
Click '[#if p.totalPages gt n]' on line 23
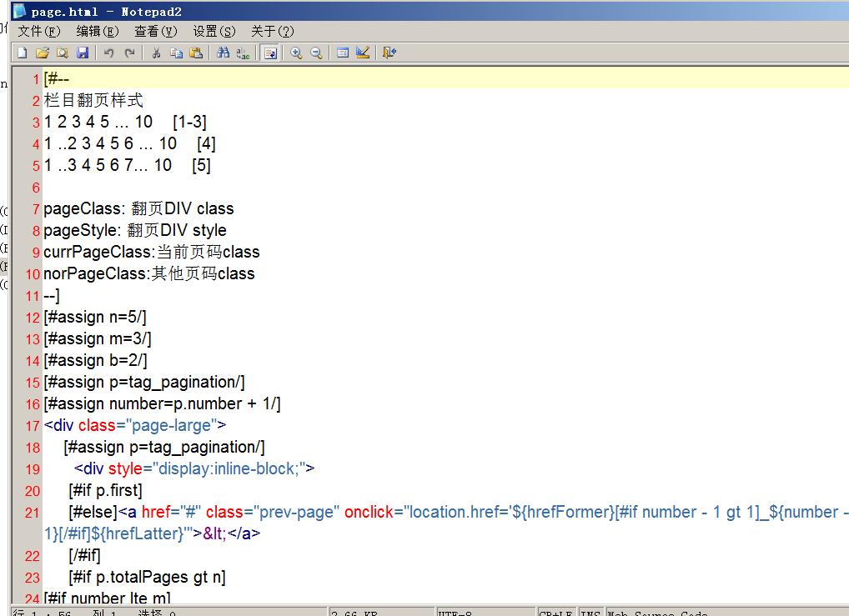pyautogui.click(x=147, y=577)
